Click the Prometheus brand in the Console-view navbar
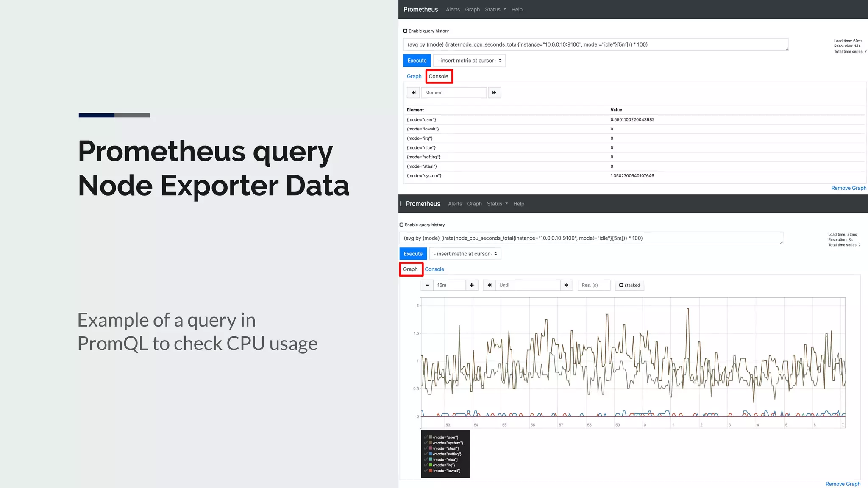868x488 pixels. 420,9
